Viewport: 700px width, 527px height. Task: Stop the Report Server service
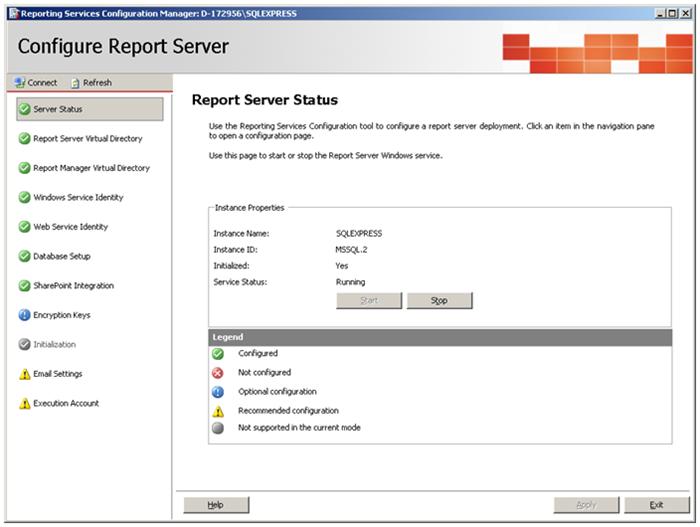click(x=439, y=301)
